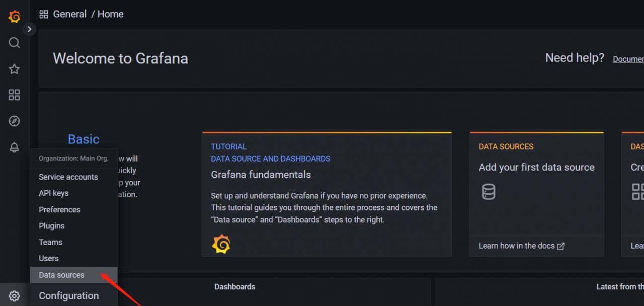The width and height of the screenshot is (644, 306).
Task: Click Add your first data source
Action: click(x=536, y=167)
